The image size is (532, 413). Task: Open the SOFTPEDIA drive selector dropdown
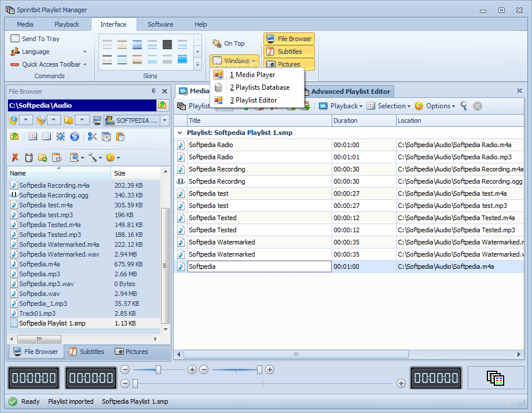pyautogui.click(x=164, y=120)
